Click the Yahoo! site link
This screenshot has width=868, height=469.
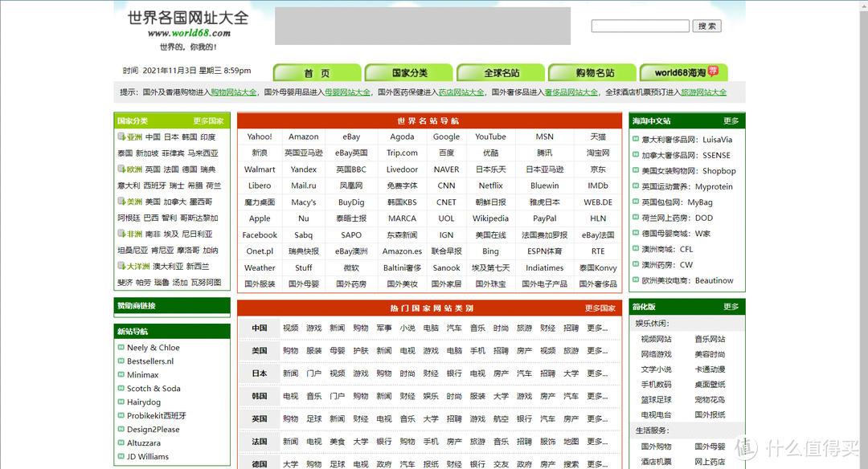[260, 137]
